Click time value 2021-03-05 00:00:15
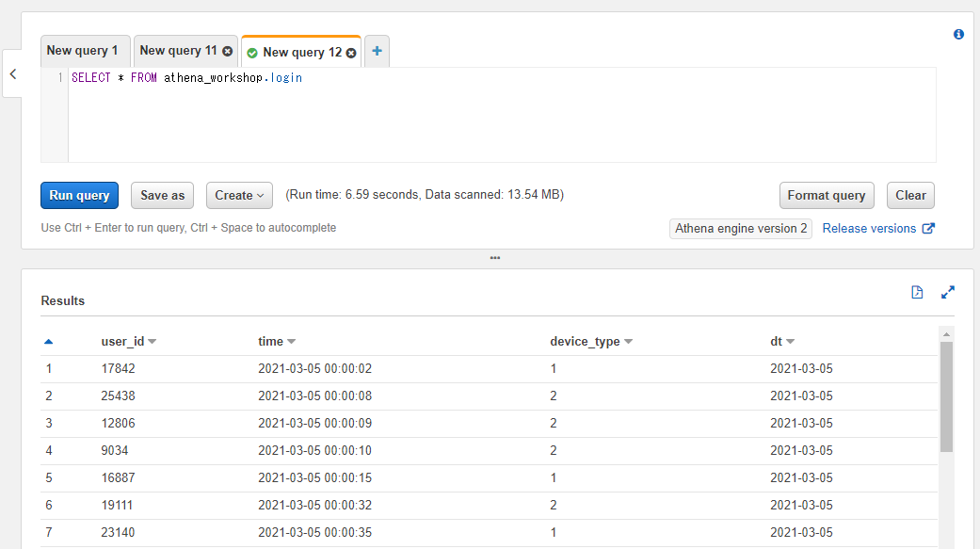Image resolution: width=980 pixels, height=549 pixels. tap(315, 477)
